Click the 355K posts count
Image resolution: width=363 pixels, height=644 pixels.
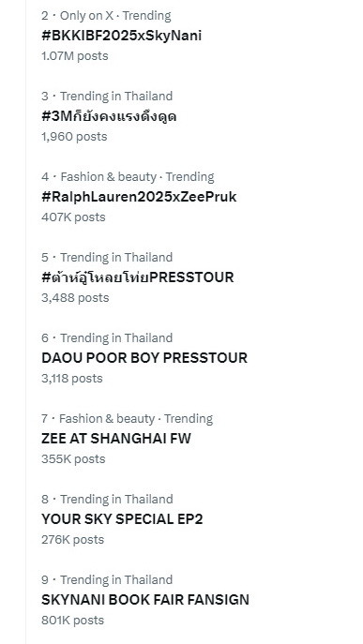(x=73, y=458)
